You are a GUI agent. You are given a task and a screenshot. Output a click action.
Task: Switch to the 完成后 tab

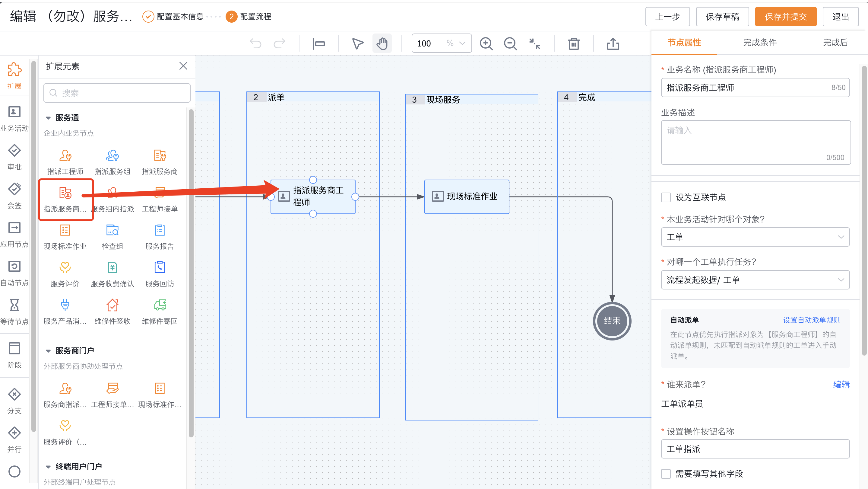[x=835, y=43]
